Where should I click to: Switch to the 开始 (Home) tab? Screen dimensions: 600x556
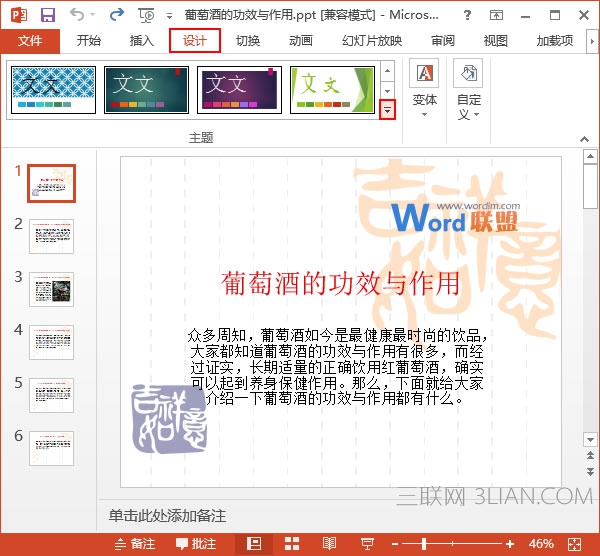pyautogui.click(x=88, y=41)
